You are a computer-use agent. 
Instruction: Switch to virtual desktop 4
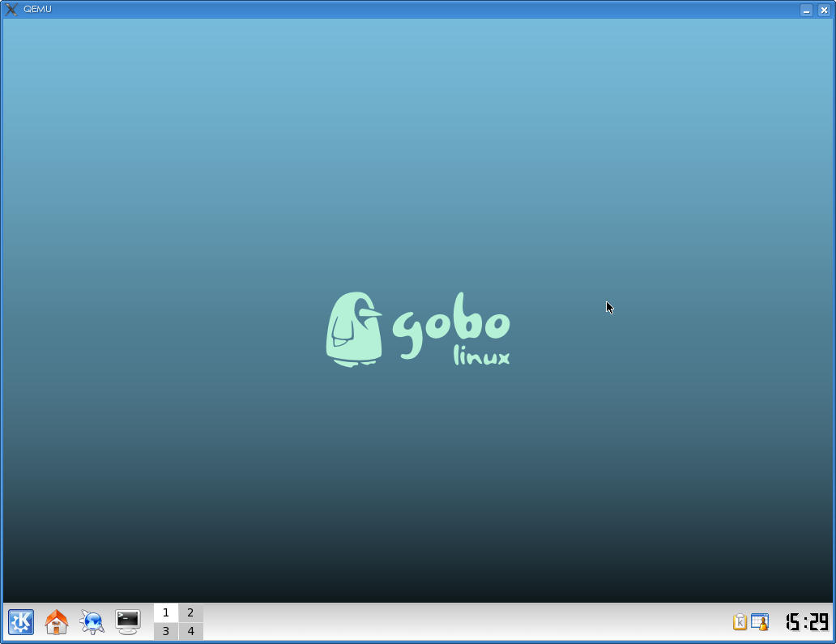click(190, 631)
